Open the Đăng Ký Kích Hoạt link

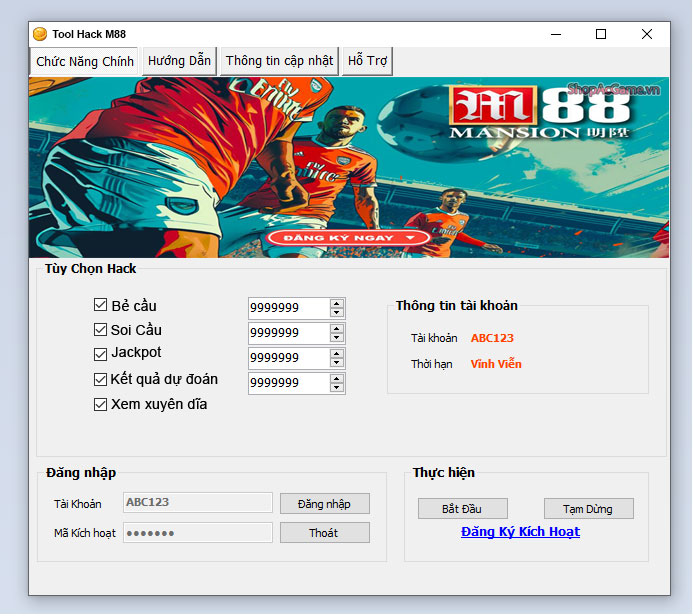(x=520, y=532)
